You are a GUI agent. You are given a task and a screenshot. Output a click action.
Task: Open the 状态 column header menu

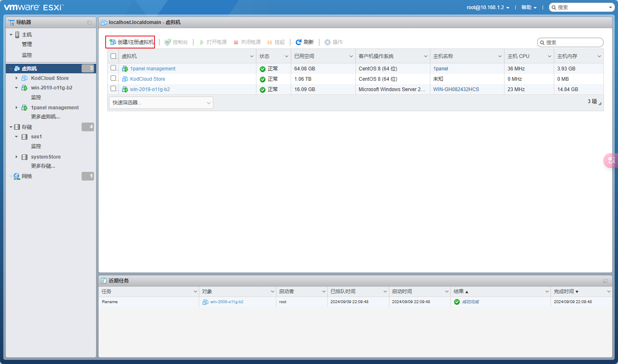[x=286, y=56]
